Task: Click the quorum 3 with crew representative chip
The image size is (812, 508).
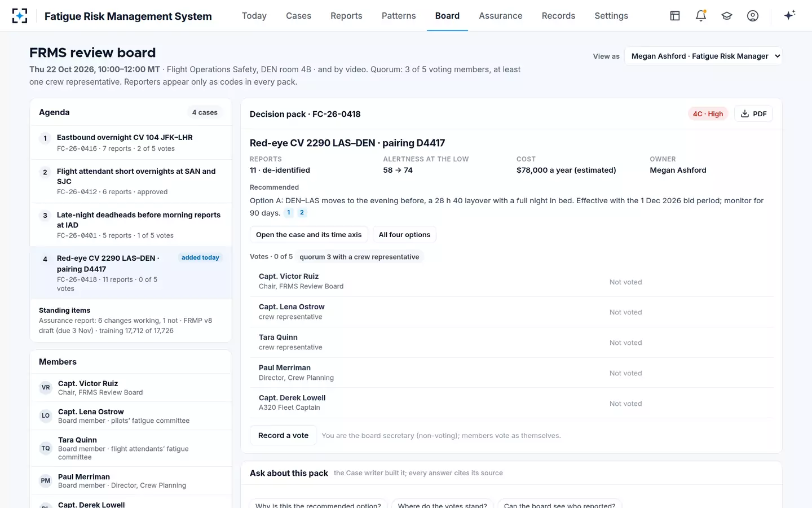Action: (x=359, y=257)
